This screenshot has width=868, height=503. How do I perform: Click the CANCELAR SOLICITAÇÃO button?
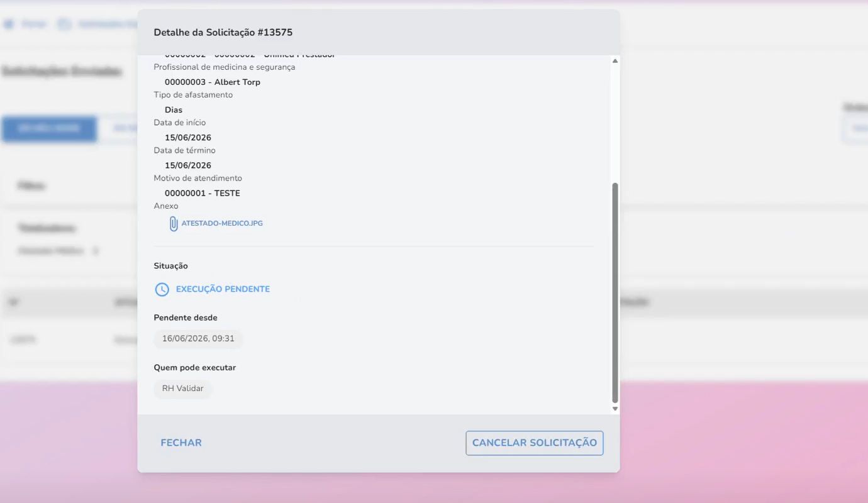[x=535, y=443]
